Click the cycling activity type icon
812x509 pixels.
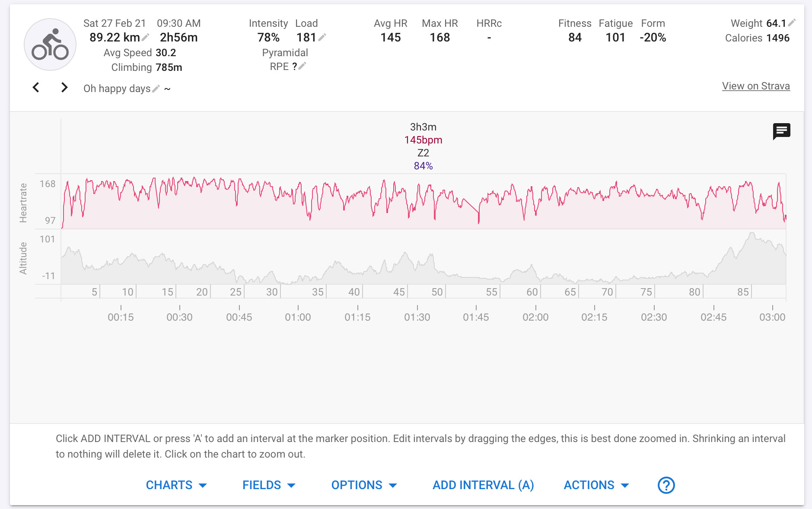50,45
